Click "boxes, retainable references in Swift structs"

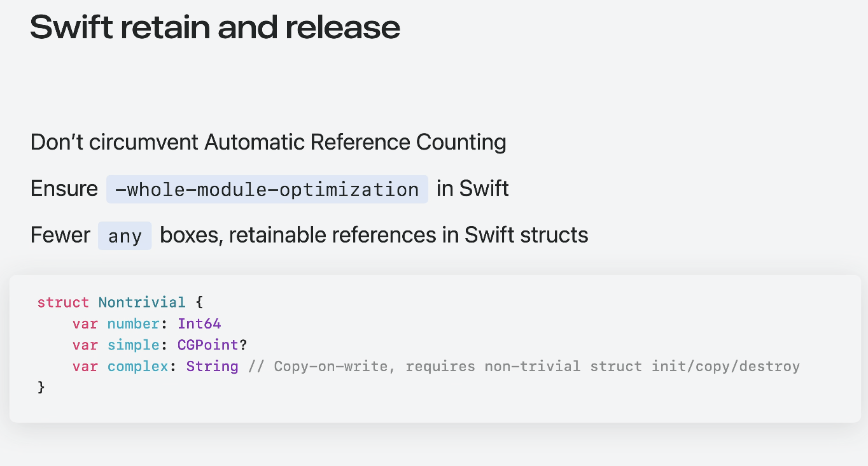tap(374, 236)
